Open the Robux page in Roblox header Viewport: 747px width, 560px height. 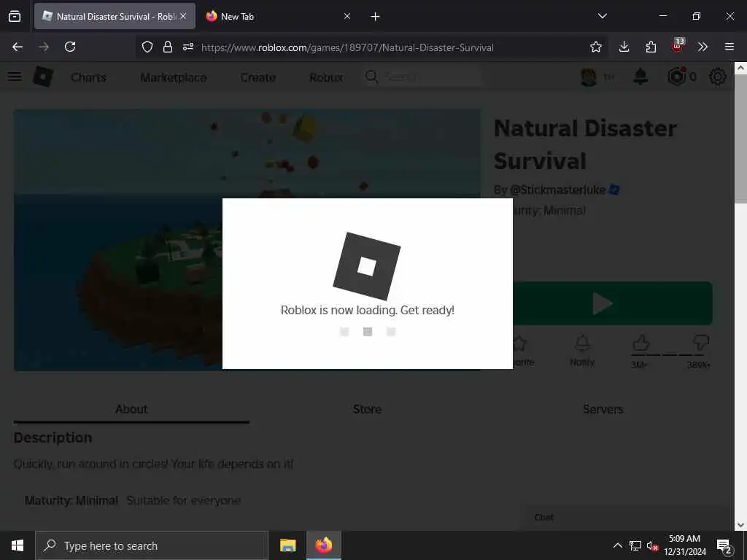[326, 77]
